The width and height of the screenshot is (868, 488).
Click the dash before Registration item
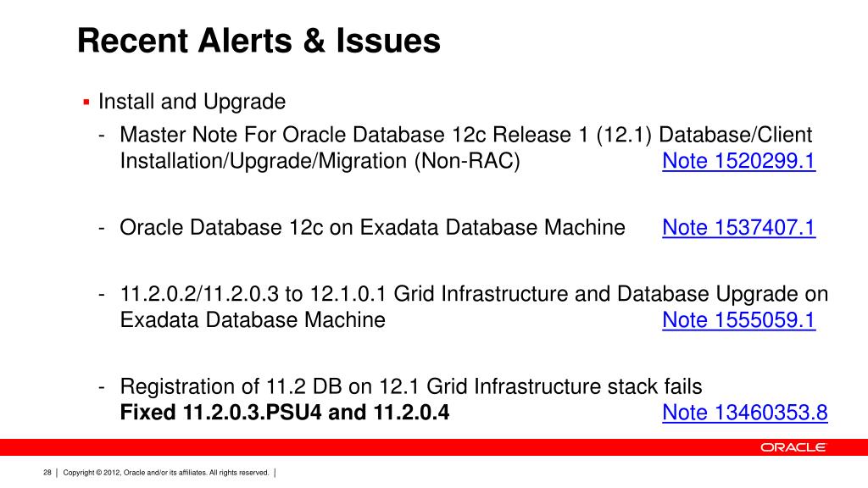[102, 386]
